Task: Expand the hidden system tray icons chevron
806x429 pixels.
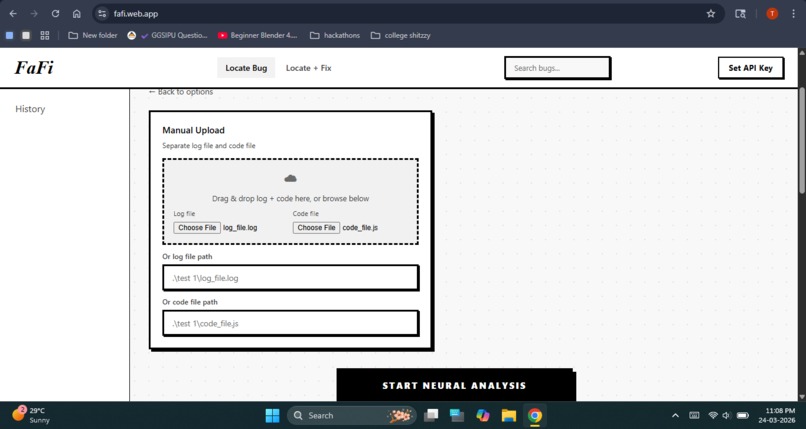Action: pyautogui.click(x=675, y=415)
